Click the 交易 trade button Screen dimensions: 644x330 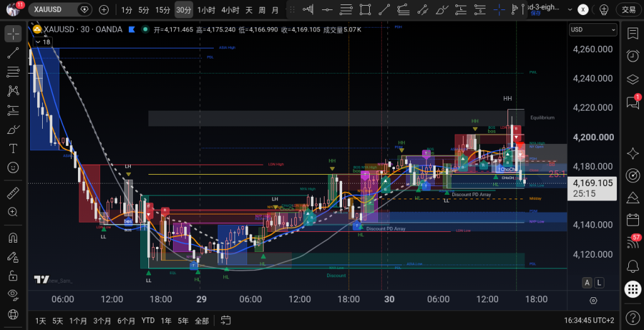point(629,9)
